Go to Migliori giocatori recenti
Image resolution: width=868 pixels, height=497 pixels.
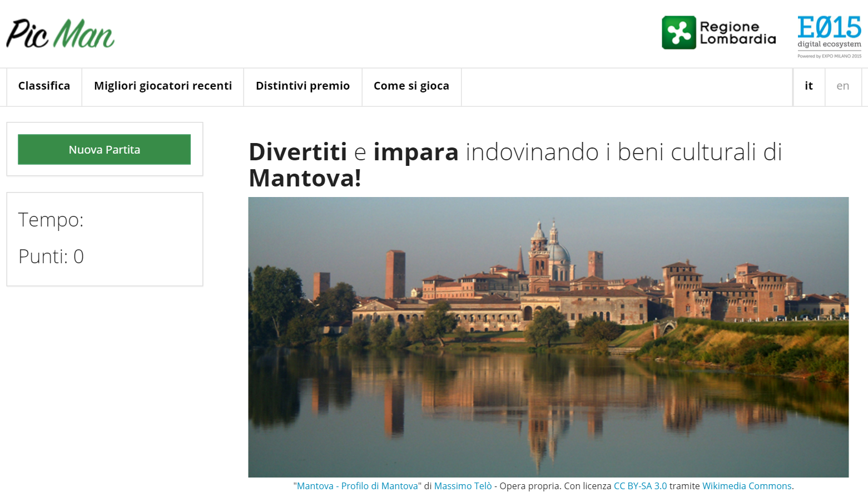pos(162,86)
